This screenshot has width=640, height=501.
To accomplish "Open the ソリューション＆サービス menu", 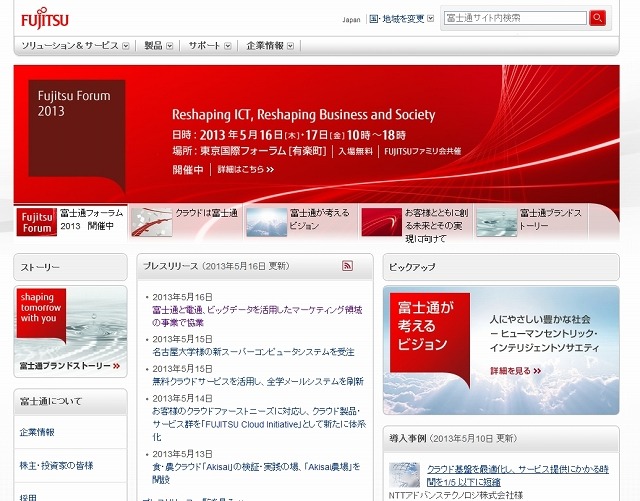I will [x=70, y=46].
